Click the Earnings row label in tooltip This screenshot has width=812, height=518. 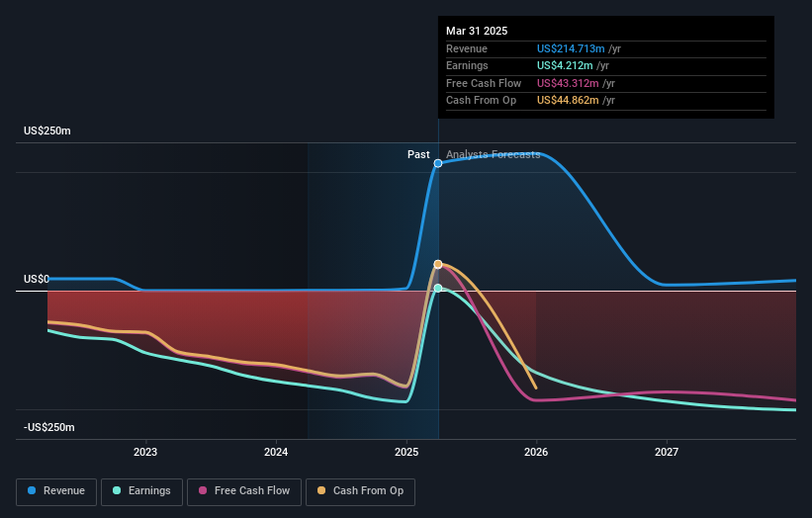point(467,65)
